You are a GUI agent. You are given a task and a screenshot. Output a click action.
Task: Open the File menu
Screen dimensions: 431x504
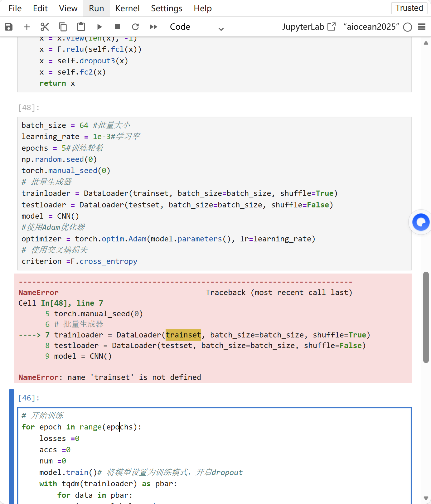point(15,8)
